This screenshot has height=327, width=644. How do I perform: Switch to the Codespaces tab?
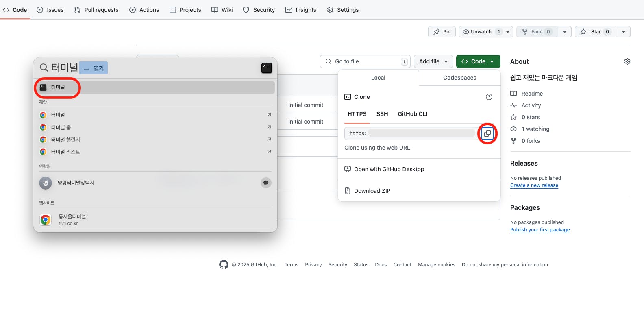pyautogui.click(x=460, y=78)
